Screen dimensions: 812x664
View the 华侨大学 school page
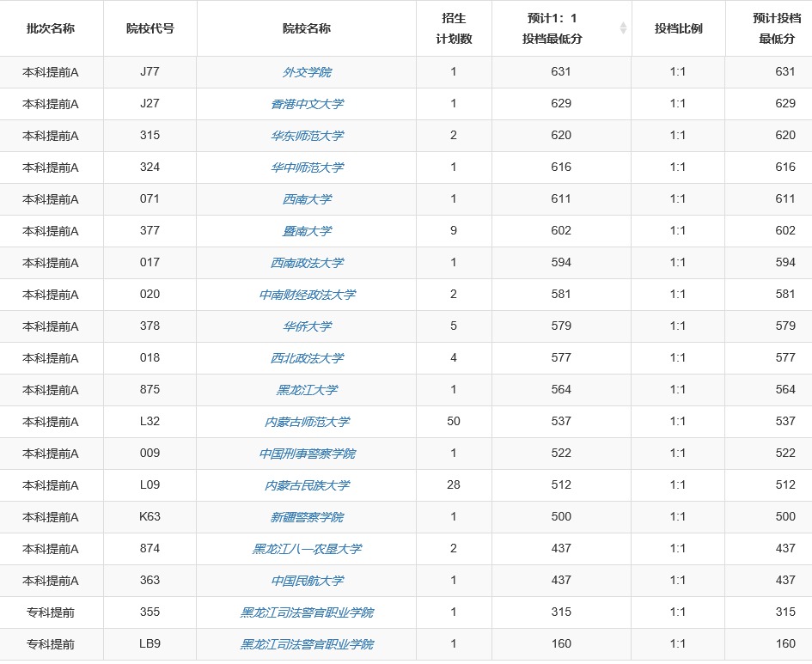click(307, 326)
